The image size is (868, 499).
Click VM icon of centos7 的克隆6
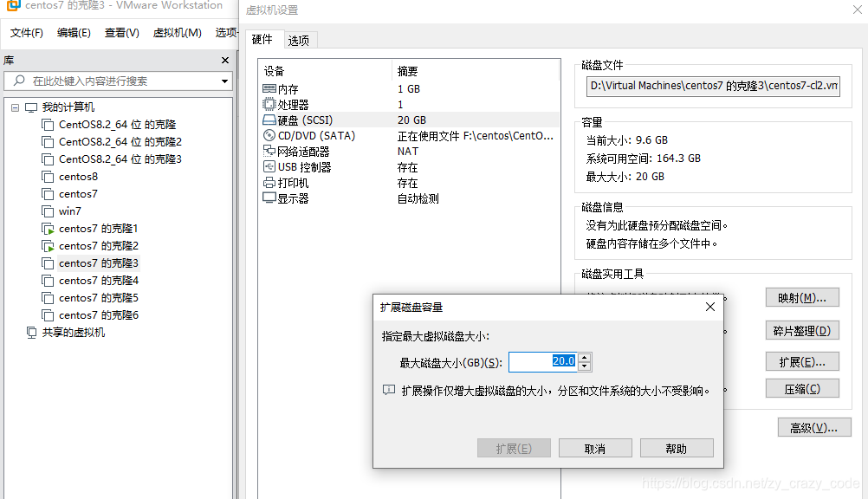[49, 315]
